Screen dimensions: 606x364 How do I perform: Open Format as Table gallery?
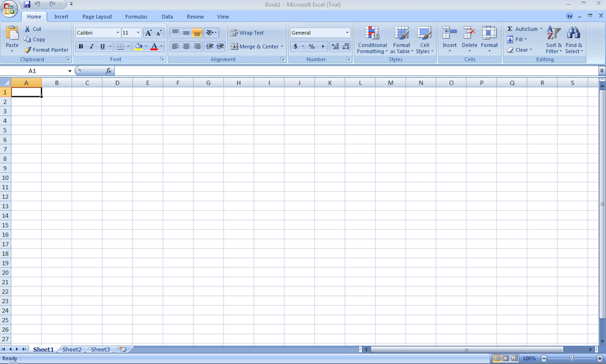pyautogui.click(x=402, y=40)
